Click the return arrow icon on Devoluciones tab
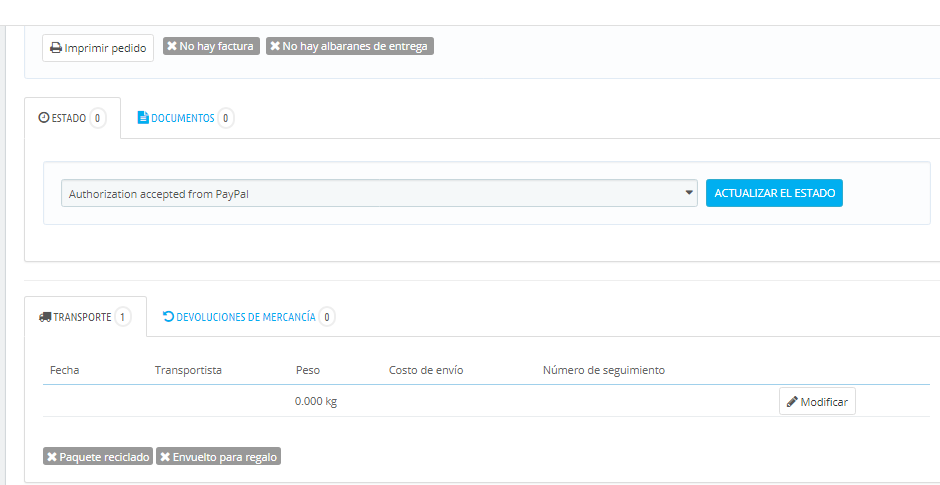Screen dimensions: 940x485 (168, 317)
